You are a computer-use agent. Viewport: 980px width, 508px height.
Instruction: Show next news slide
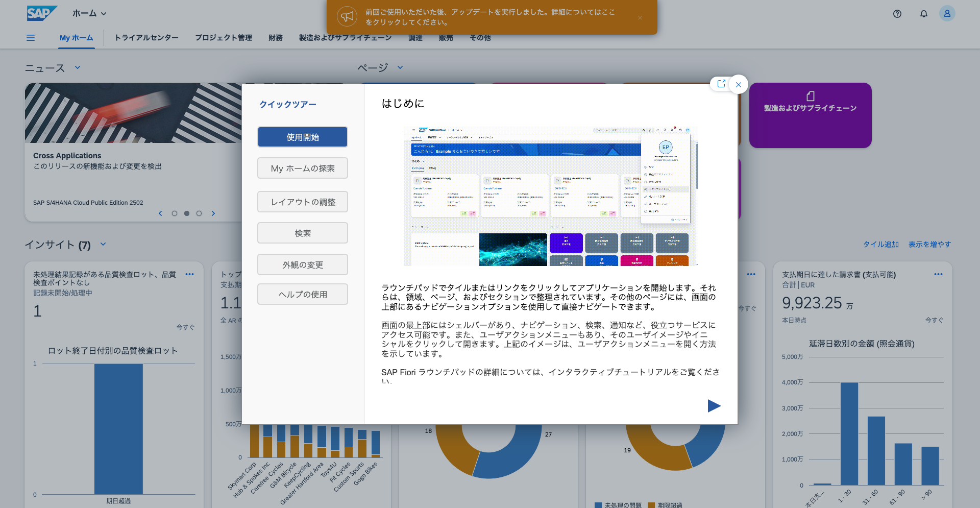click(213, 213)
